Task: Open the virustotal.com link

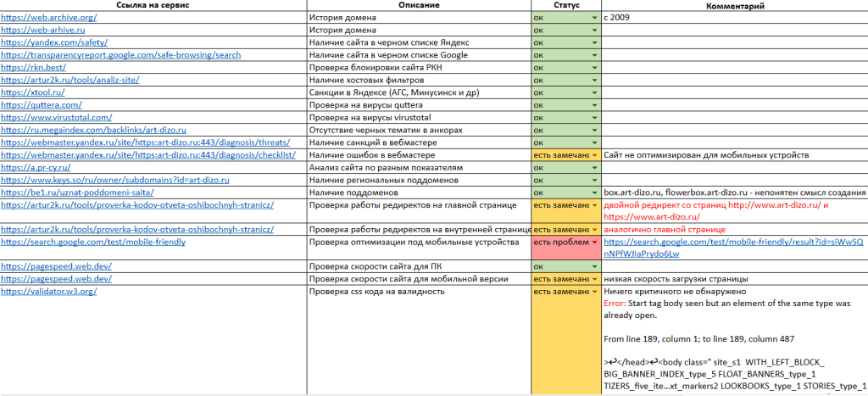Action: tap(56, 117)
